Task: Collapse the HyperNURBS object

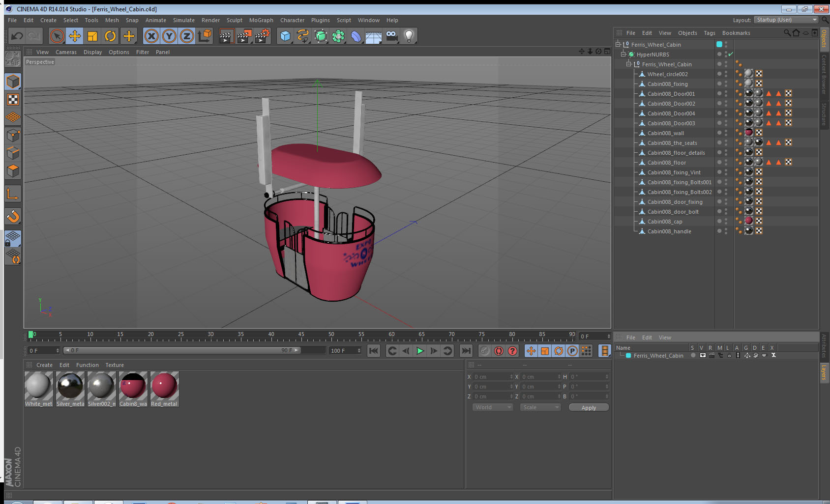Action: 623,54
